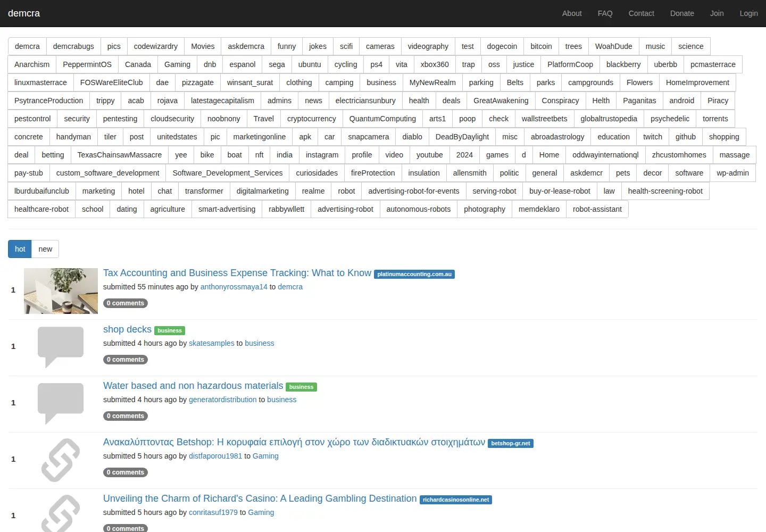Click the link icon beside the Betshop post
Screen dimensions: 766x532
61,460
